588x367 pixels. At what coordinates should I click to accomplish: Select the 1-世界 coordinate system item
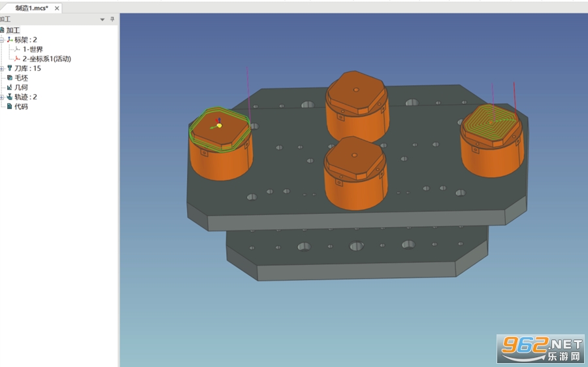click(33, 49)
